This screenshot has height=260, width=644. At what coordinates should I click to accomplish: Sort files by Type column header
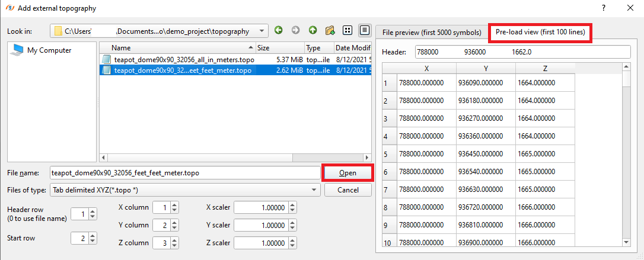tap(320, 47)
